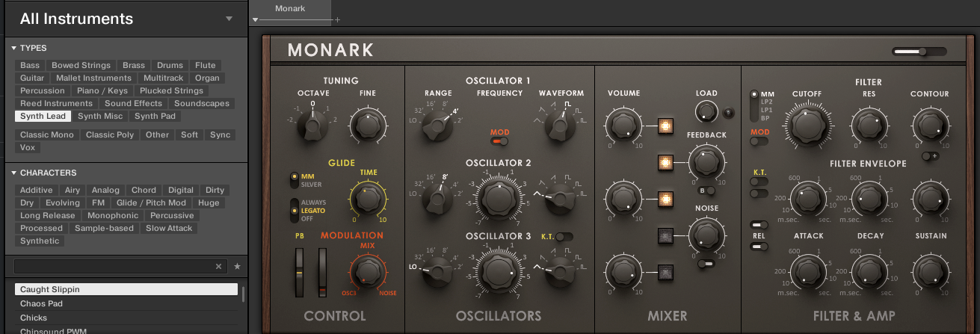The image size is (980, 334).
Task: Flip the MM/LP2/LP1/BP filter mode switch
Action: [755, 106]
